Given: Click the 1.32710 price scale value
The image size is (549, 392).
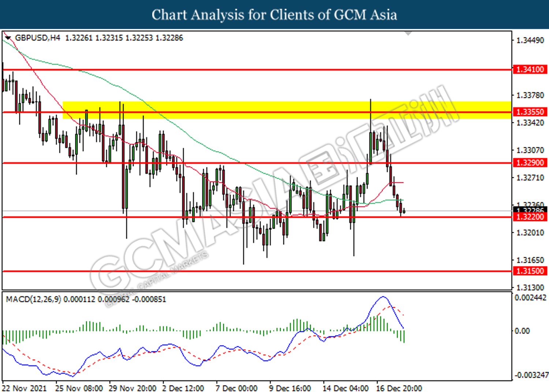Looking at the screenshot, I should tap(530, 178).
